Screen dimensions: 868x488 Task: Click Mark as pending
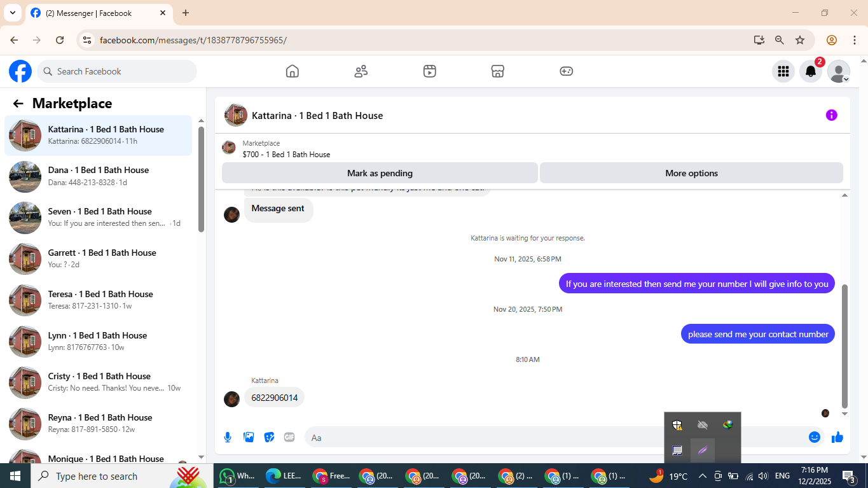[x=380, y=173]
